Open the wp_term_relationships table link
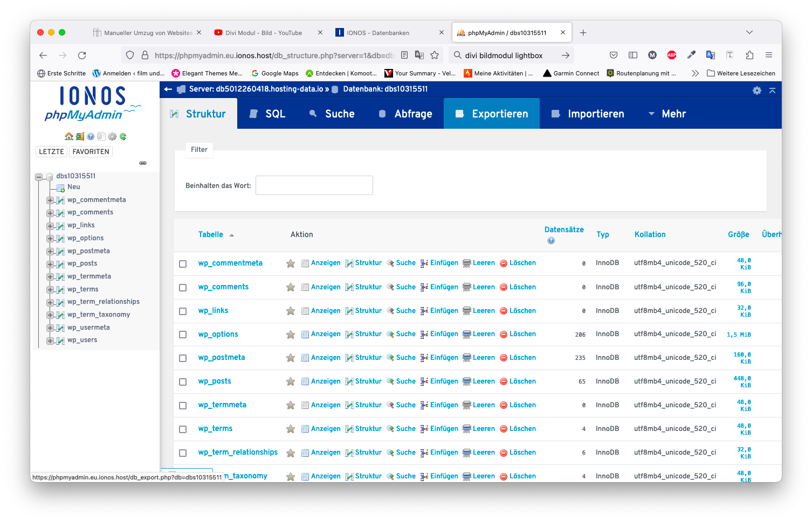The height and width of the screenshot is (522, 812). click(x=238, y=453)
